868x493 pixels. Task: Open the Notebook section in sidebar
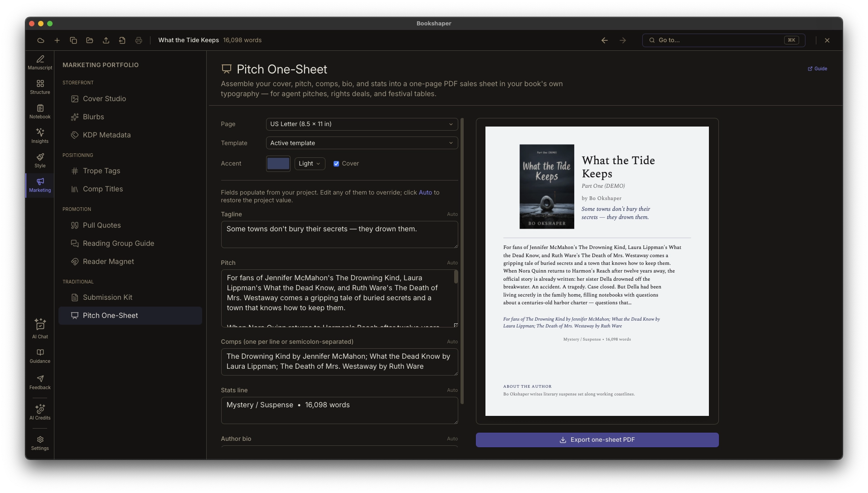pos(40,112)
